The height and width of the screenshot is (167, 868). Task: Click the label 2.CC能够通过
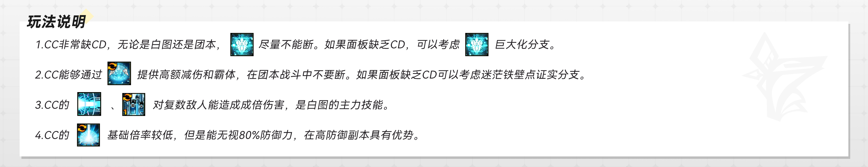point(69,75)
